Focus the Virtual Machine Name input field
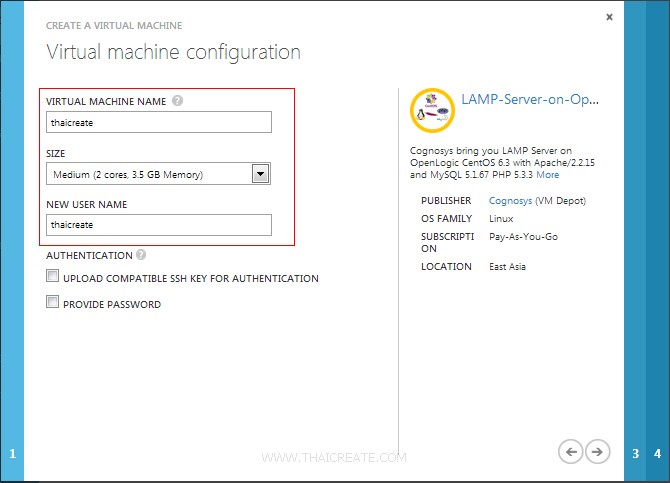 point(159,122)
